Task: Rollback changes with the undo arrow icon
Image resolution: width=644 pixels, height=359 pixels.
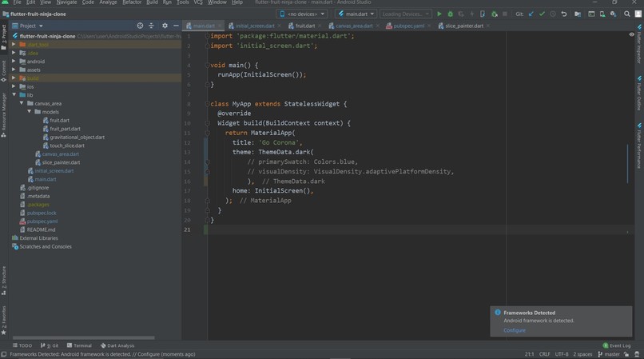Action: [x=564, y=14]
